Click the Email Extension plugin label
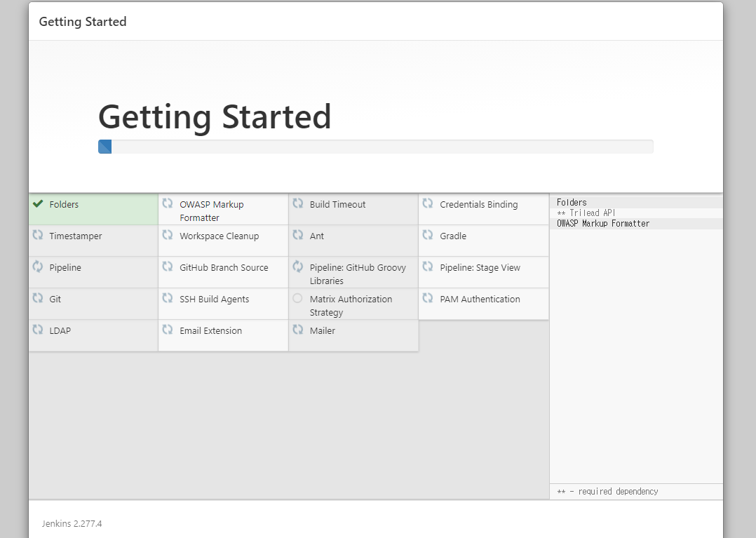 210,330
